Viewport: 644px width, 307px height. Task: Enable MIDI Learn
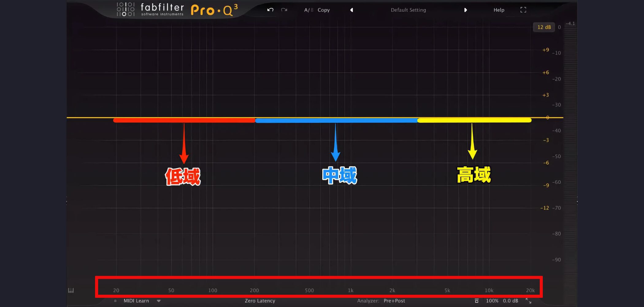point(136,301)
